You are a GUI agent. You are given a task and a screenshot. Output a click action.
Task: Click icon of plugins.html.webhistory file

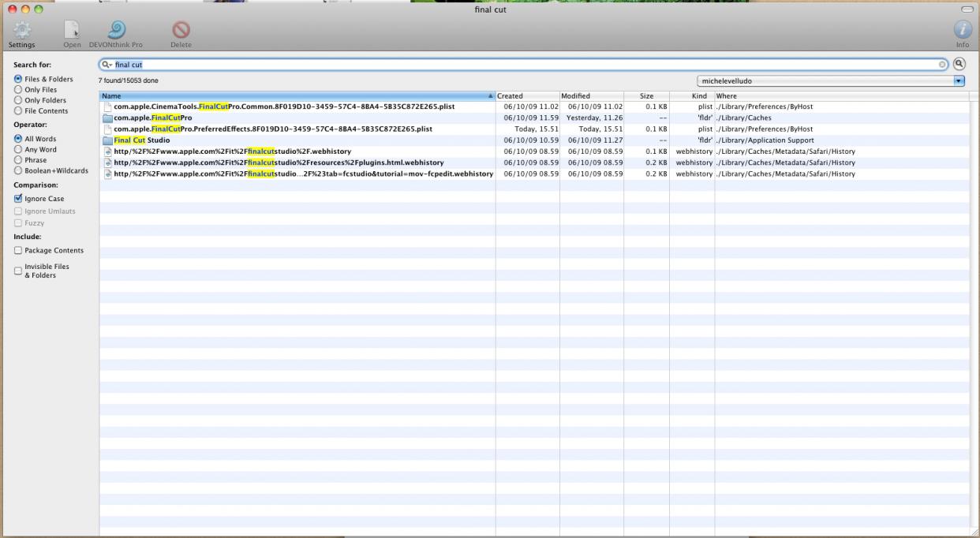tap(107, 163)
